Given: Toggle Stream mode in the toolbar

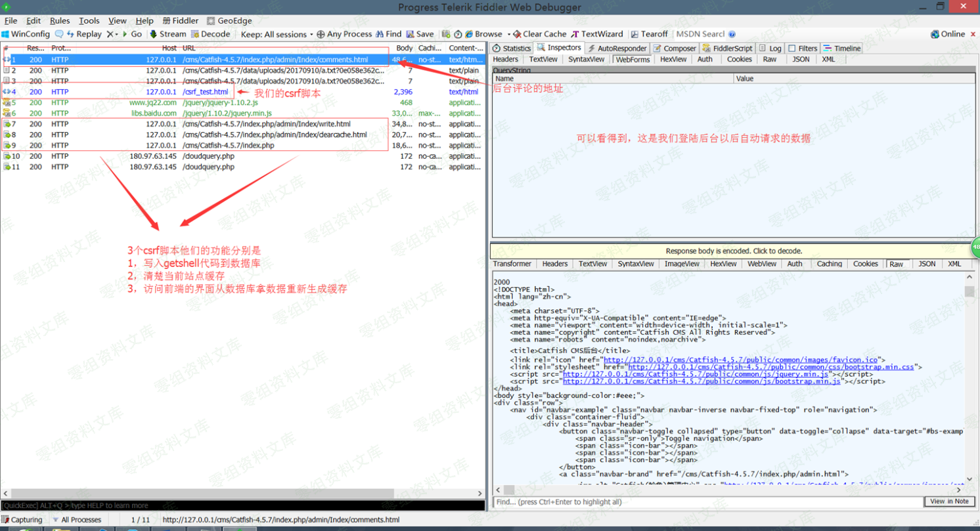Looking at the screenshot, I should click(x=167, y=34).
